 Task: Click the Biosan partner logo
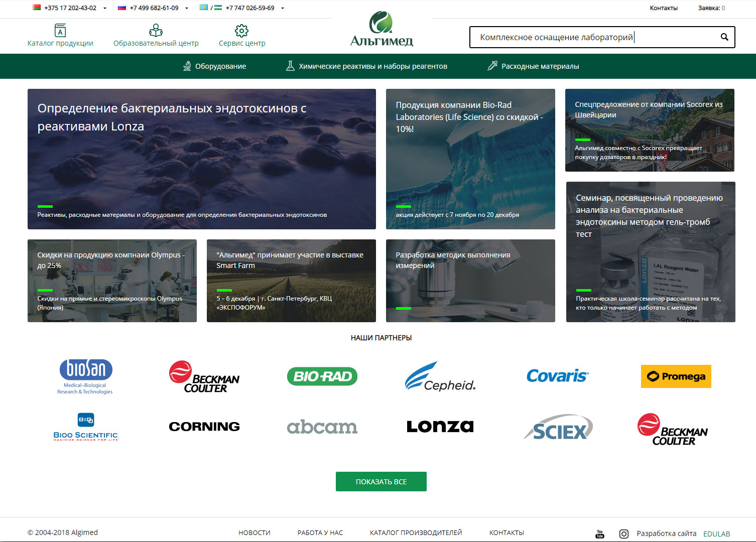coord(85,376)
